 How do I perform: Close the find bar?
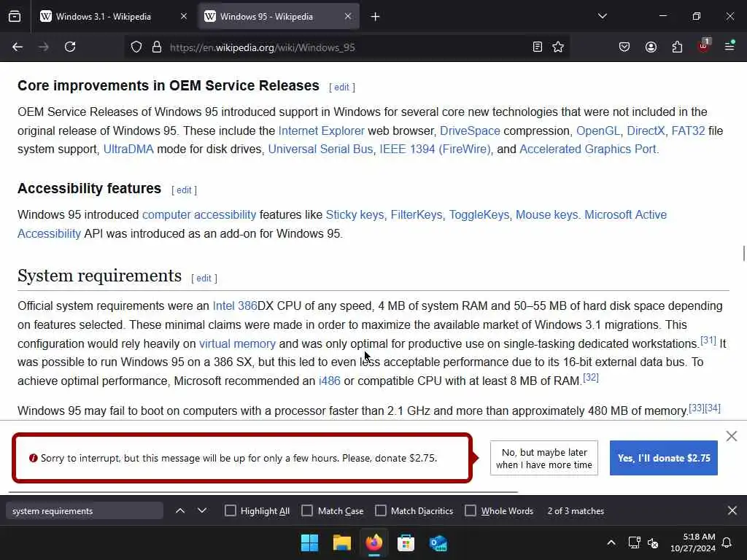pyautogui.click(x=732, y=511)
